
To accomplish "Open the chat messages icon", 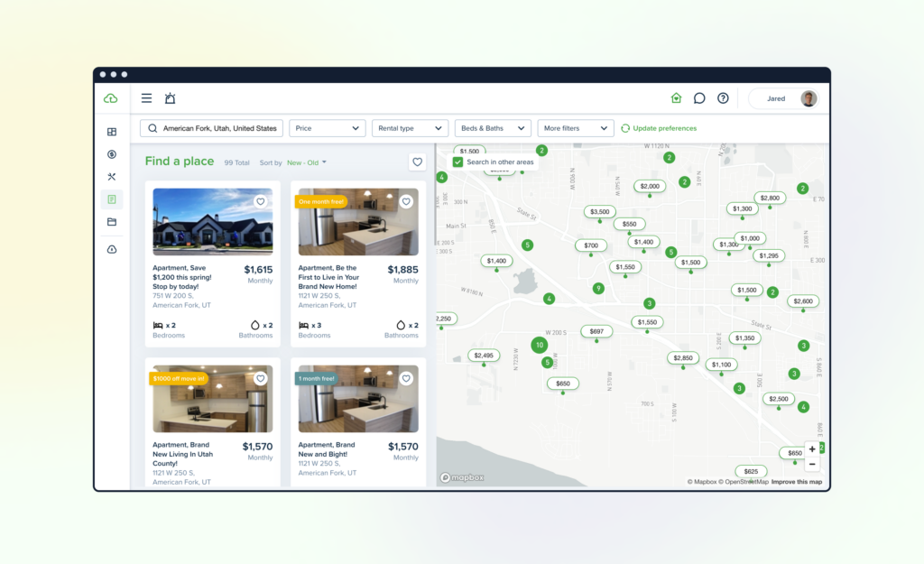I will point(699,98).
